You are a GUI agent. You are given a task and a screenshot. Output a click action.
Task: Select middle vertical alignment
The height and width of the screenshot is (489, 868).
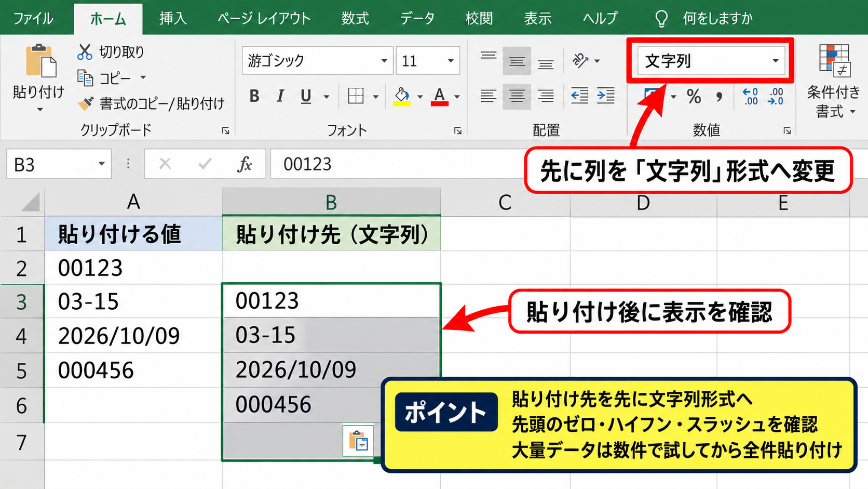[x=517, y=61]
